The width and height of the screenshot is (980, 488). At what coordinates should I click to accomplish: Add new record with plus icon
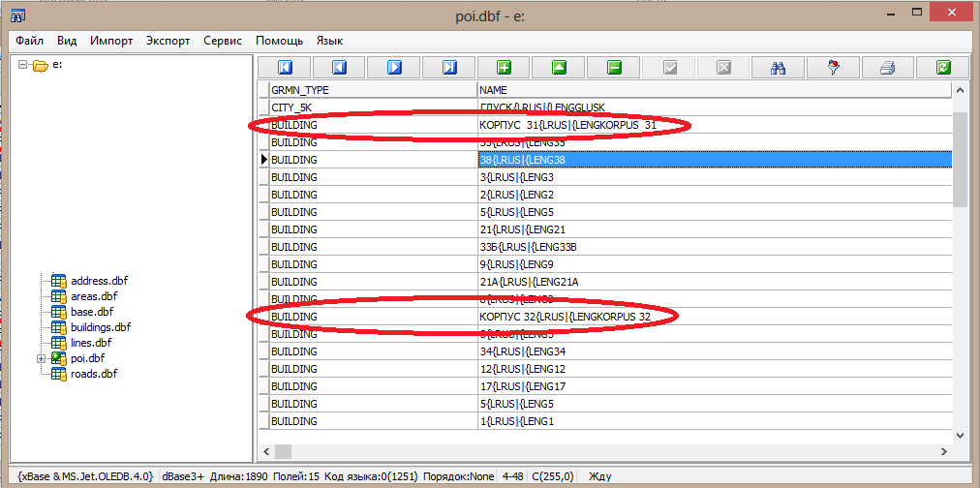[x=505, y=68]
